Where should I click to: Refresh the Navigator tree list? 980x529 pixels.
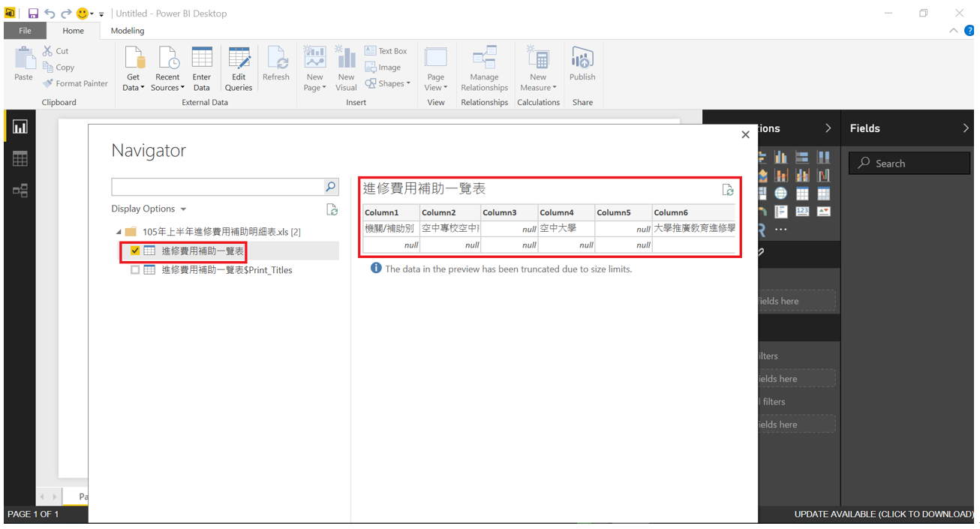pyautogui.click(x=332, y=209)
